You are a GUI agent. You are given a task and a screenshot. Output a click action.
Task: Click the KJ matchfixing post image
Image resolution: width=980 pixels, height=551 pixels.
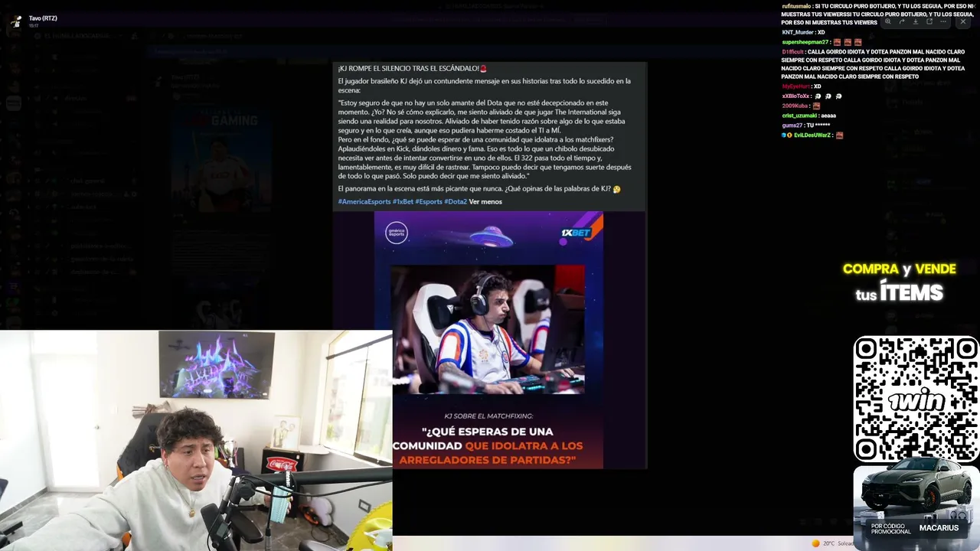(488, 340)
